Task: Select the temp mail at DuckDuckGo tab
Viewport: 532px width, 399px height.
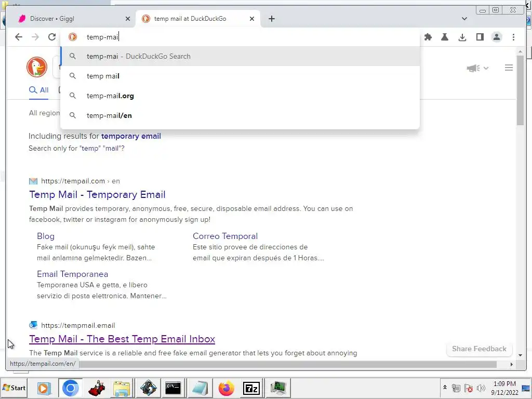Action: point(198,19)
